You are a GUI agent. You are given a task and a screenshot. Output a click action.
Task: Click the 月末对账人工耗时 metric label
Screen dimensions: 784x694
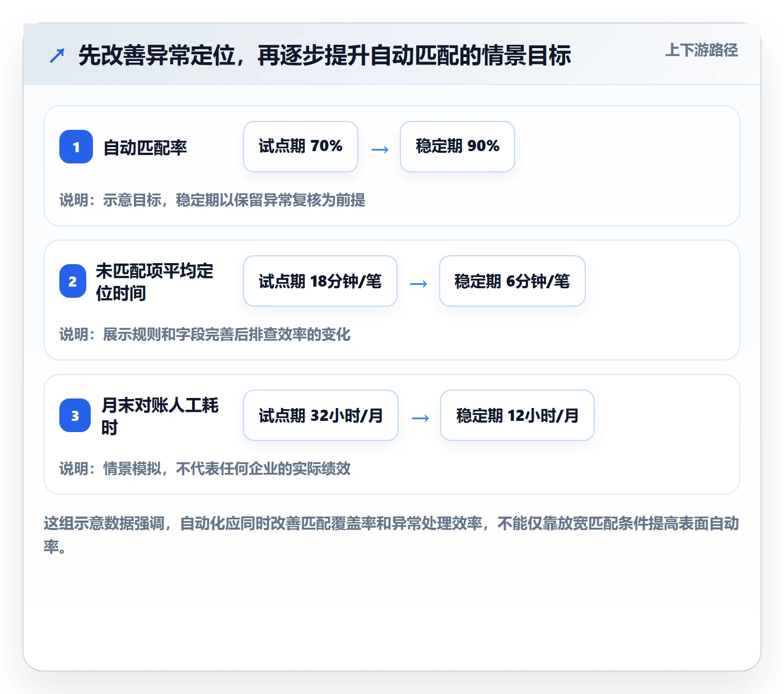(160, 416)
